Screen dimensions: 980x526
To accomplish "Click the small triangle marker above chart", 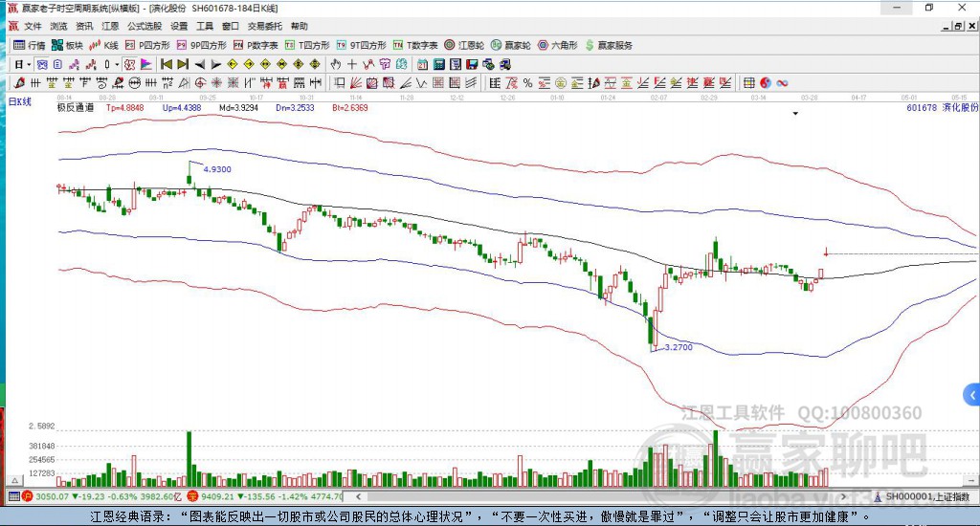I will (795, 114).
